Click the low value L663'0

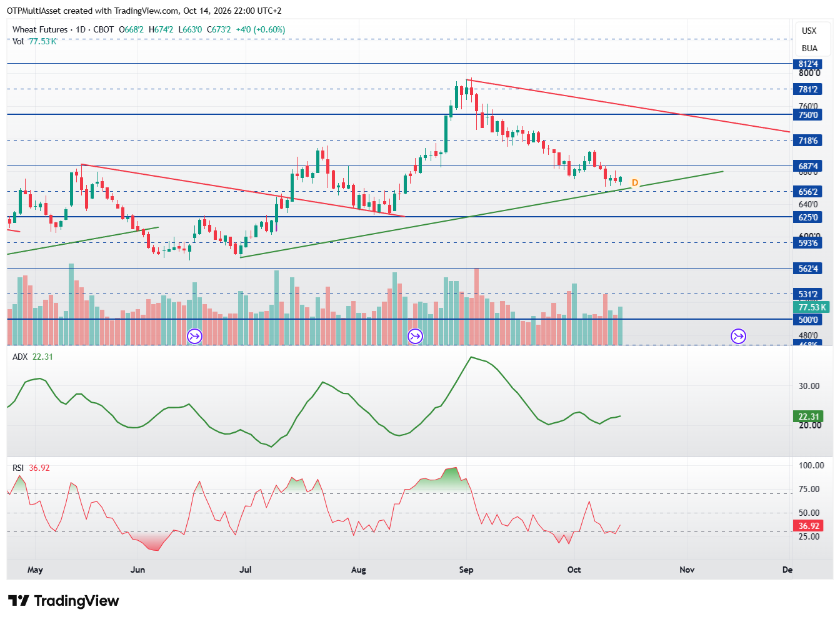point(190,29)
